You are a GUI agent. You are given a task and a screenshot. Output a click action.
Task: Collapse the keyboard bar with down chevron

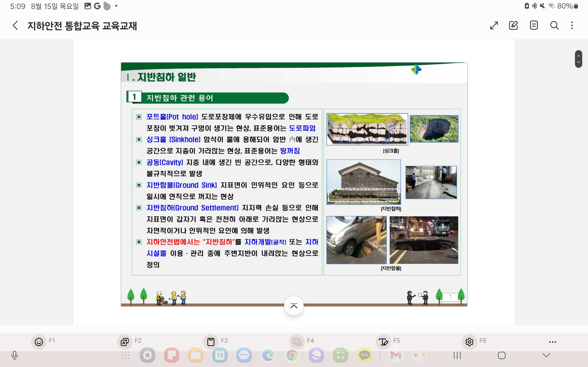(x=546, y=355)
